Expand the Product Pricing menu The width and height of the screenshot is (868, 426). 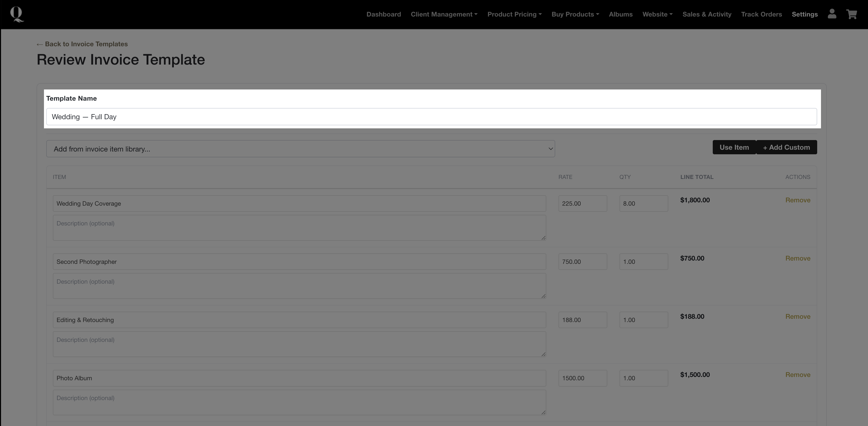pos(514,14)
